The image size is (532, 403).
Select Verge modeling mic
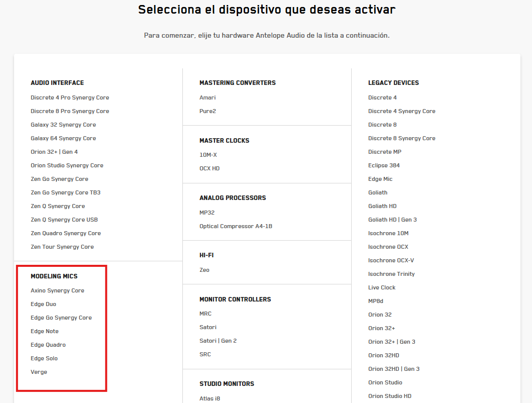pos(39,372)
